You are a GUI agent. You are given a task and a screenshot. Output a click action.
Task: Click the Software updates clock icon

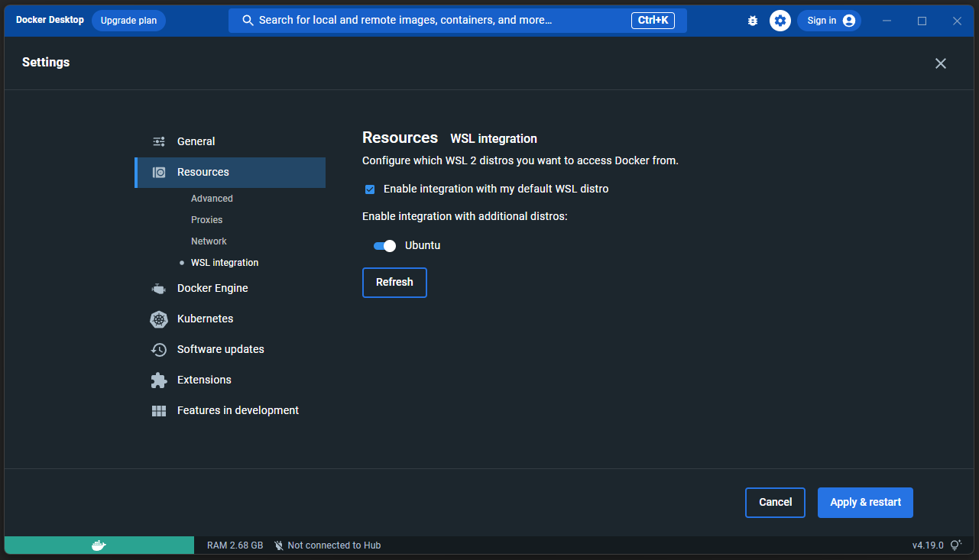159,350
